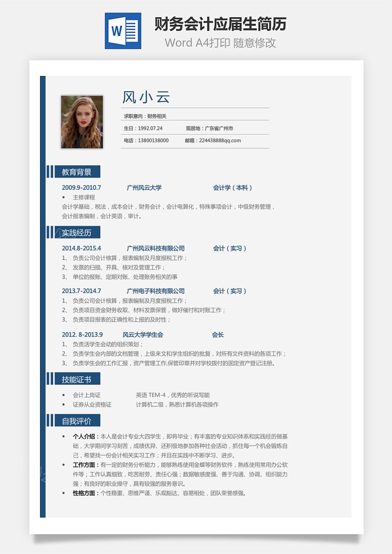Click the line 发票的扫描、开具、核对及管理工作

[119, 267]
